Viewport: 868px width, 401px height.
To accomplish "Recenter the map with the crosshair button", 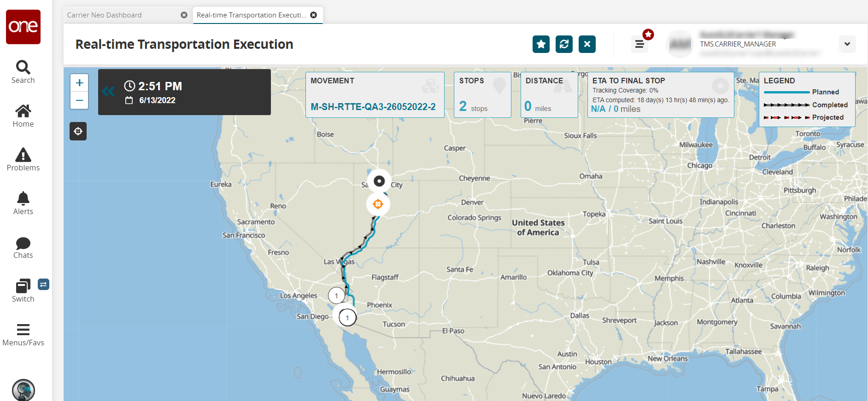I will click(78, 131).
